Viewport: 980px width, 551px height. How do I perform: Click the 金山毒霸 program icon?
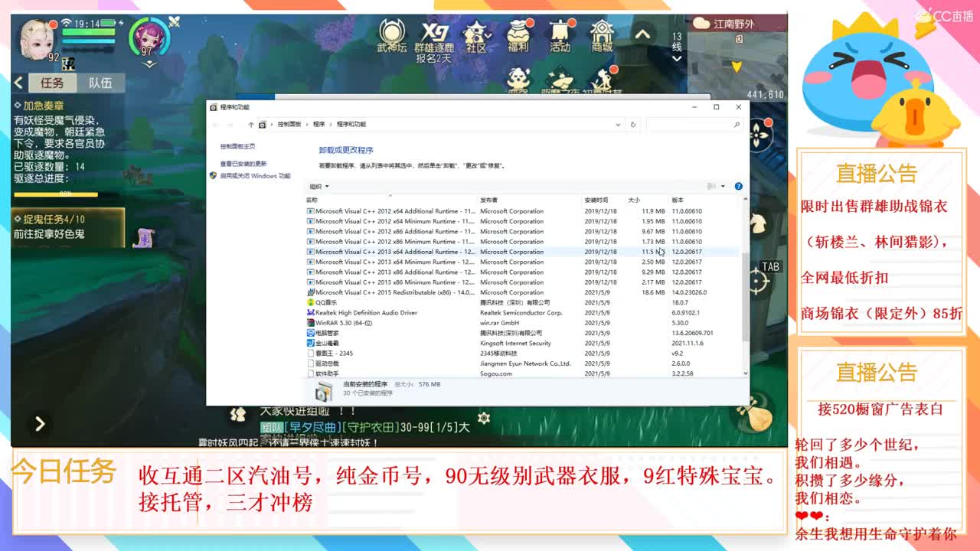310,343
